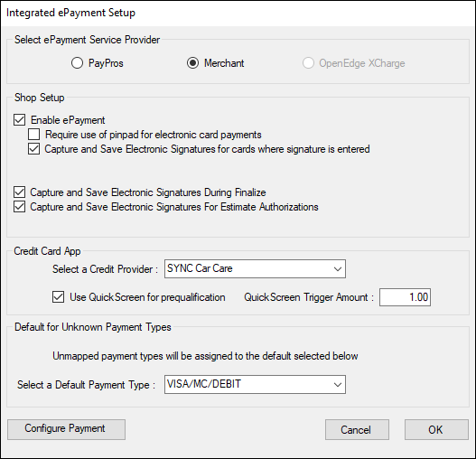
Task: Click the 'Default for Unknown Payment Types' label
Action: click(93, 327)
